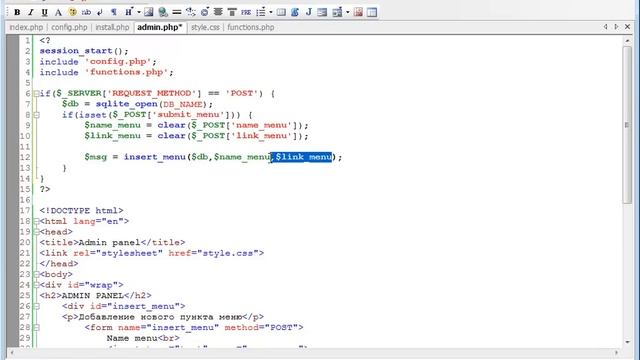640x360 pixels.
Task: Click line number 16 in the gutter
Action: pos(25,200)
